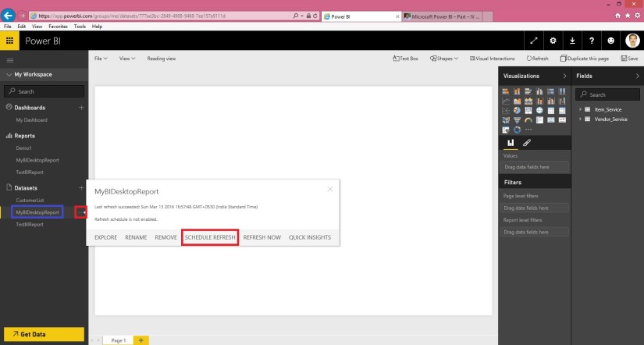Image resolution: width=644 pixels, height=345 pixels.
Task: Open the user profile picture
Action: 632,41
